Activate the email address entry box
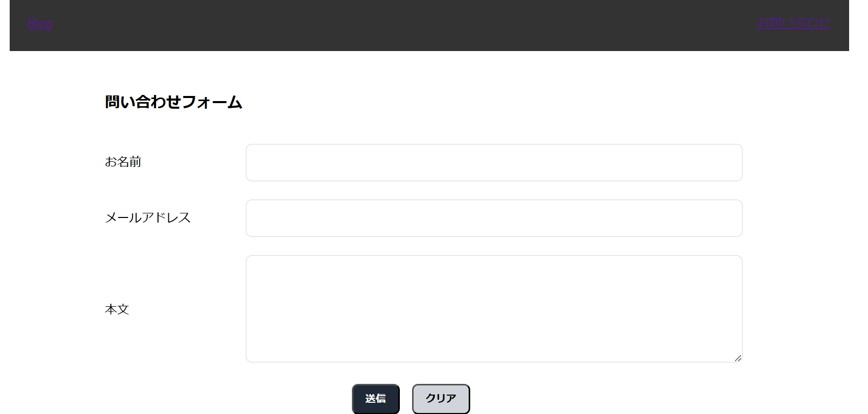 494,218
